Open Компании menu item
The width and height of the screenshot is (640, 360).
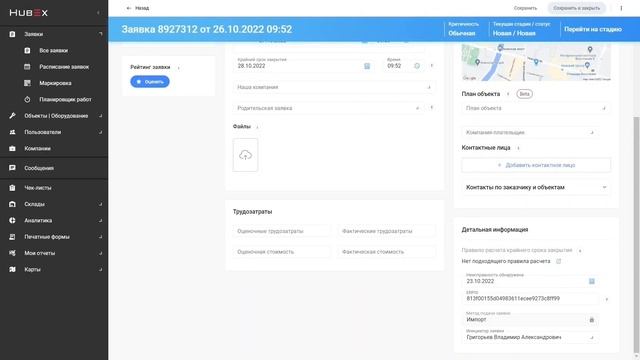tap(38, 149)
